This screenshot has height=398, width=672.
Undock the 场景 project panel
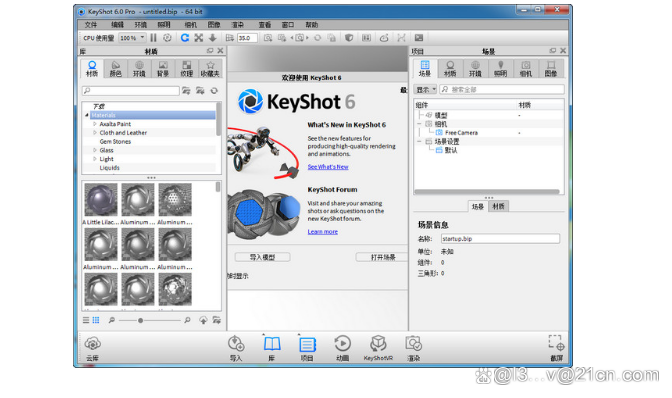(x=553, y=51)
